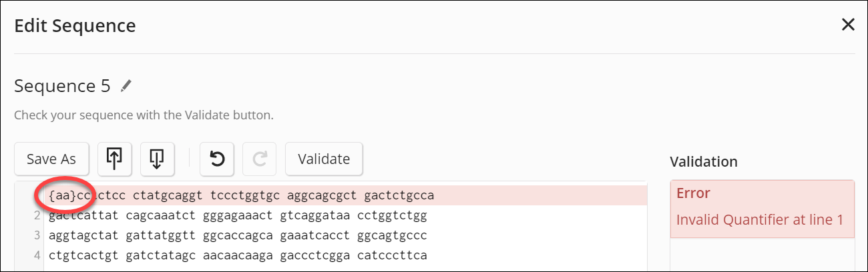Screen dimensions: 868x272
Task: Click the redo arrow icon
Action: tap(260, 159)
